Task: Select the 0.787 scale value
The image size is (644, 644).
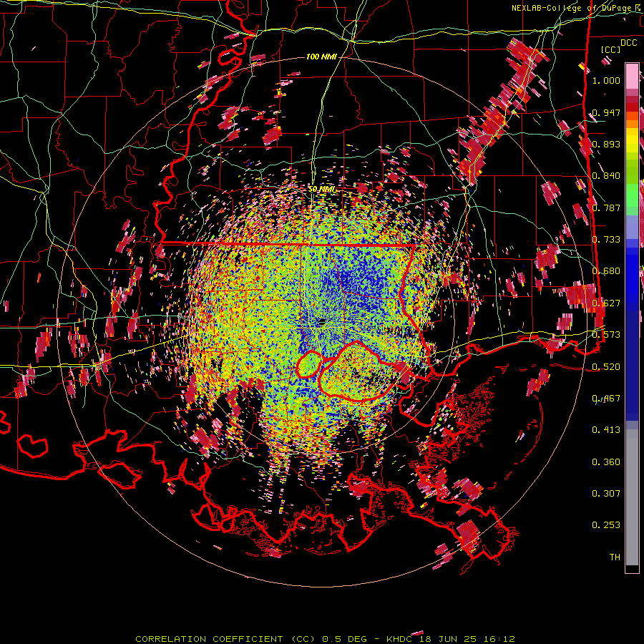Action: [606, 208]
